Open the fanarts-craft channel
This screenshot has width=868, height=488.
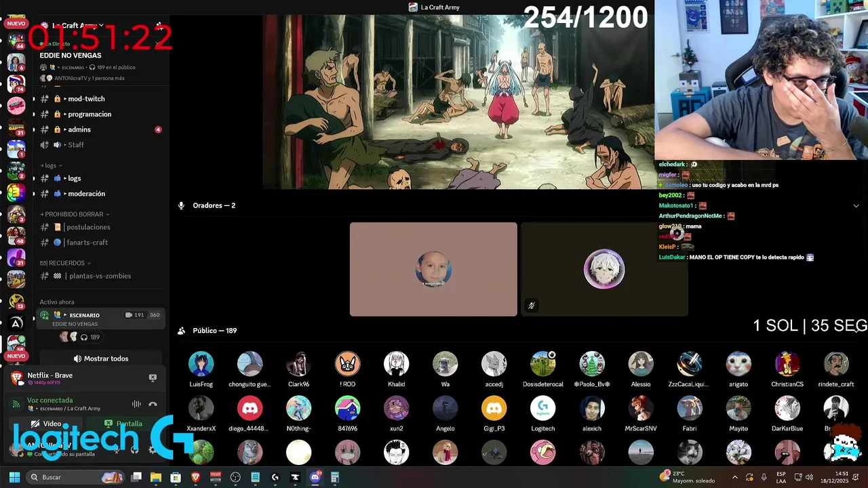tap(100, 243)
